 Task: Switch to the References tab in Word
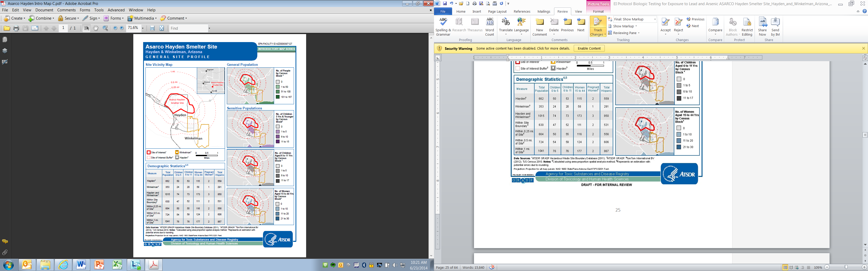(x=522, y=11)
